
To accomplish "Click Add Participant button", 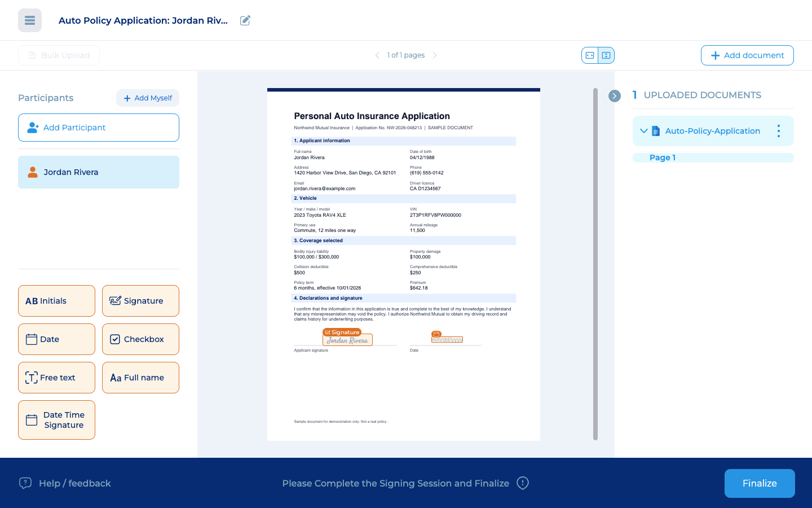I will click(99, 128).
